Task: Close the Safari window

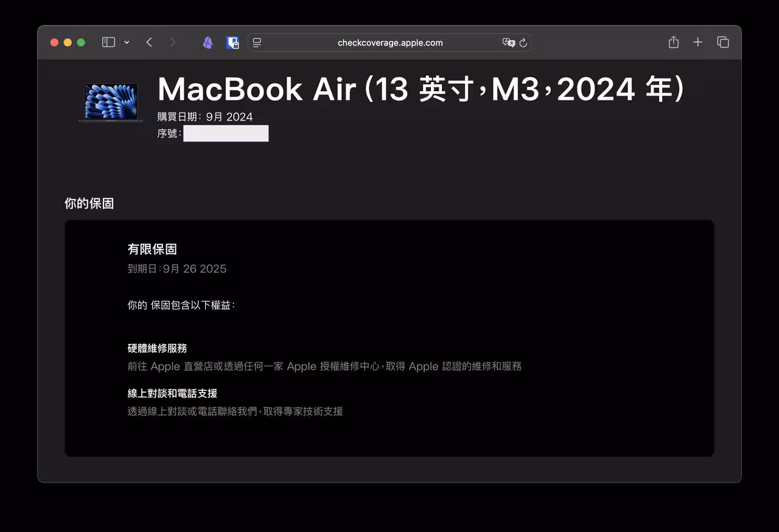Action: pyautogui.click(x=54, y=43)
